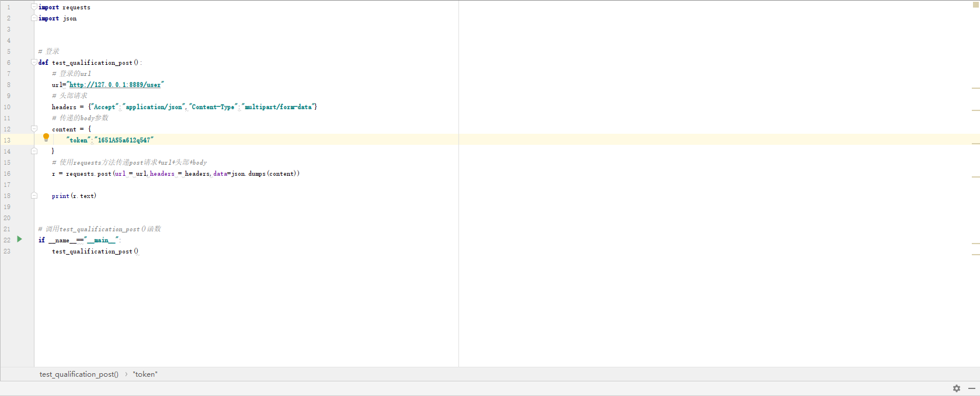The width and height of the screenshot is (980, 396).
Task: Open the http://127.0.0.1:8889/user link
Action: click(x=115, y=85)
